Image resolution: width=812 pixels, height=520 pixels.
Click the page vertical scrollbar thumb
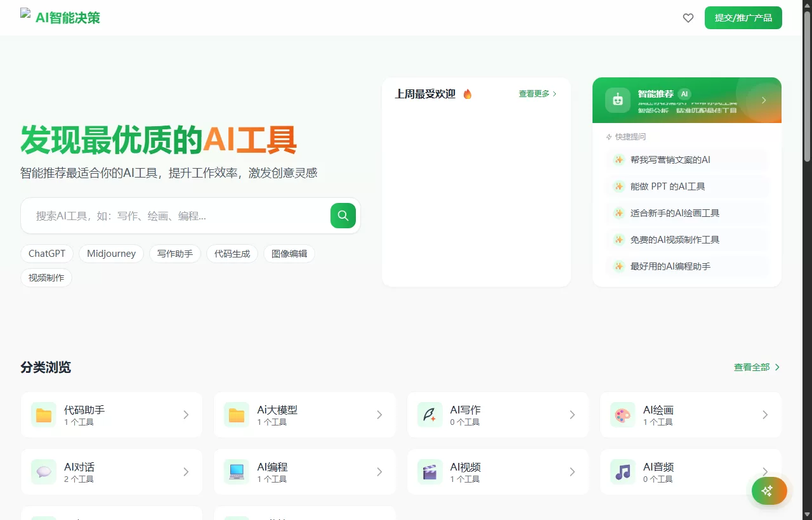807,86
